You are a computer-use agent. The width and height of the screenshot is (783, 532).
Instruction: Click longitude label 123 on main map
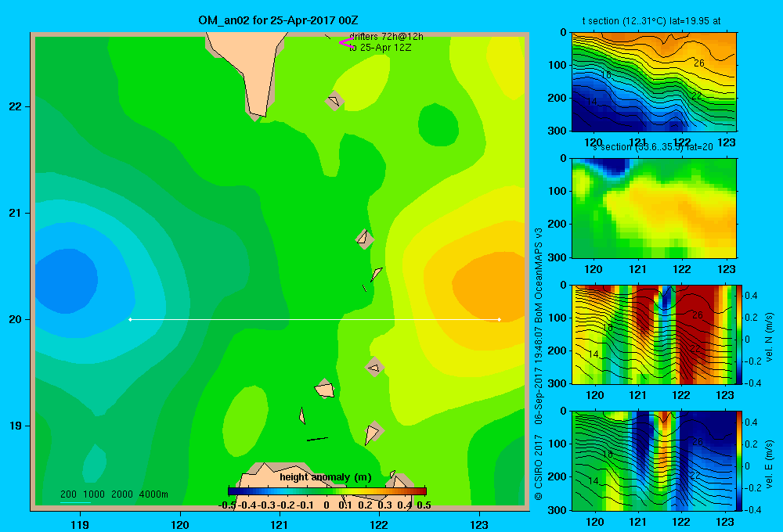pyautogui.click(x=479, y=524)
